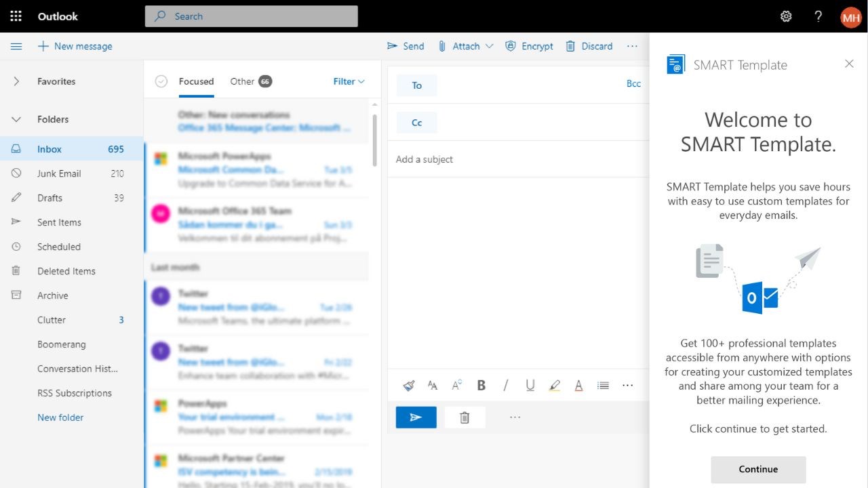Open the Microsoft PowerApps email
This screenshot has height=488, width=868.
[256, 169]
